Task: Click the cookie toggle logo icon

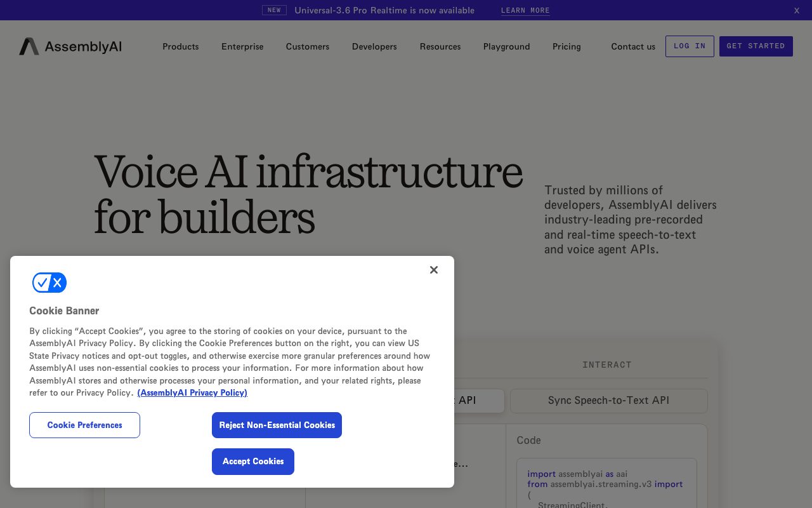Action: click(49, 283)
